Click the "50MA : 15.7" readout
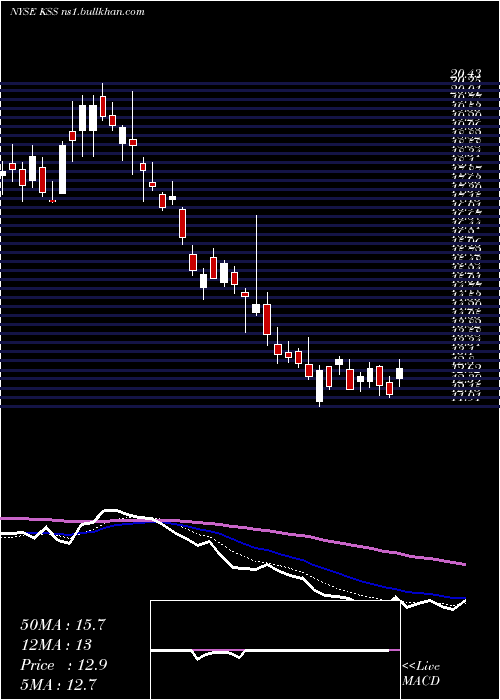The width and height of the screenshot is (500, 700). [62, 624]
